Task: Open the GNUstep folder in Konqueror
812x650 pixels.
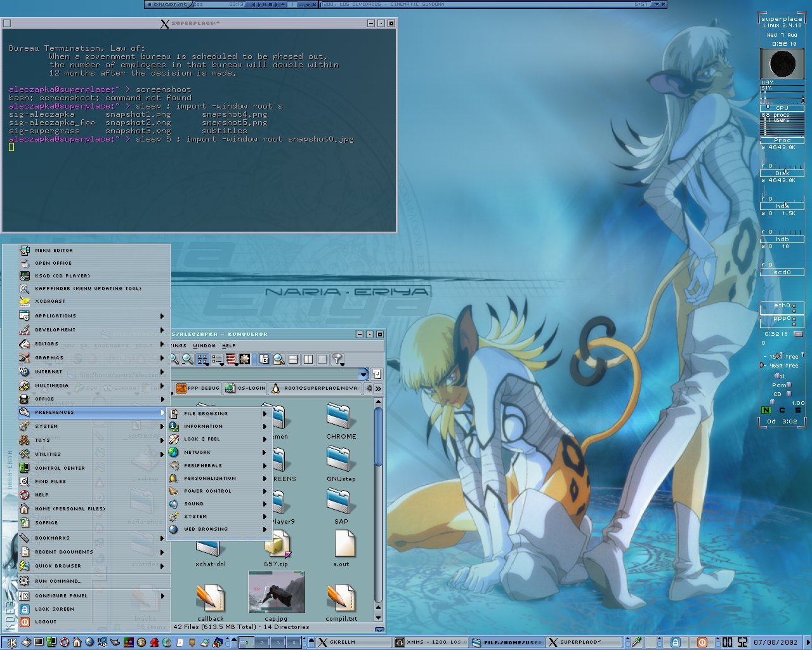Action: coord(341,465)
